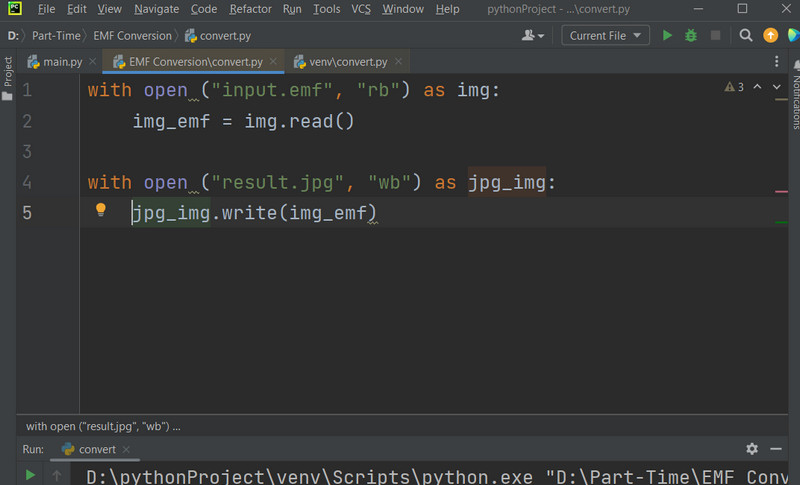Rerun convert with Run panel play button

(30, 475)
